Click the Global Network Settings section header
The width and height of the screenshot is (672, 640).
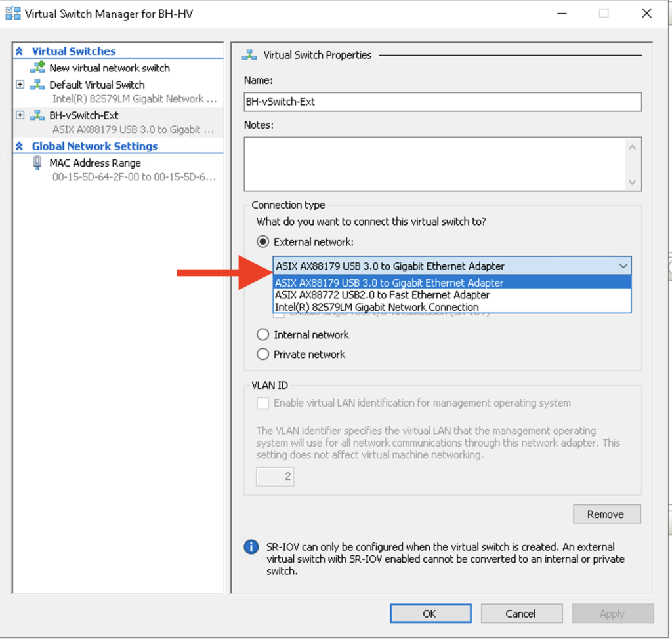[94, 146]
